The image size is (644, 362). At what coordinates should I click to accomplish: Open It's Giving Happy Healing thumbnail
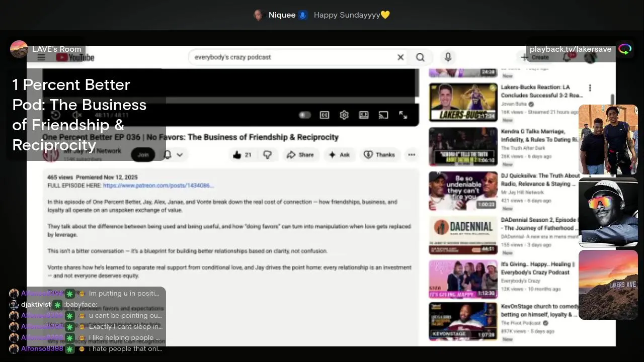point(463,279)
